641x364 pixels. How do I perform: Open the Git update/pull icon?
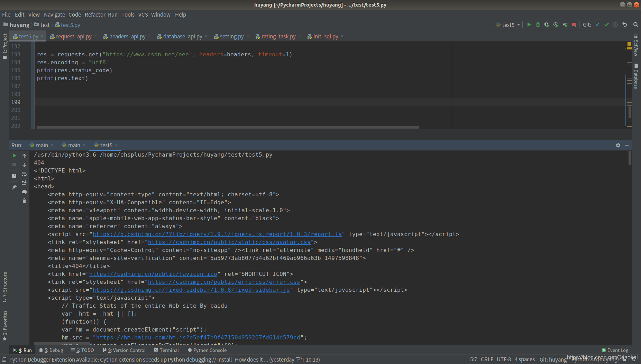tap(597, 25)
